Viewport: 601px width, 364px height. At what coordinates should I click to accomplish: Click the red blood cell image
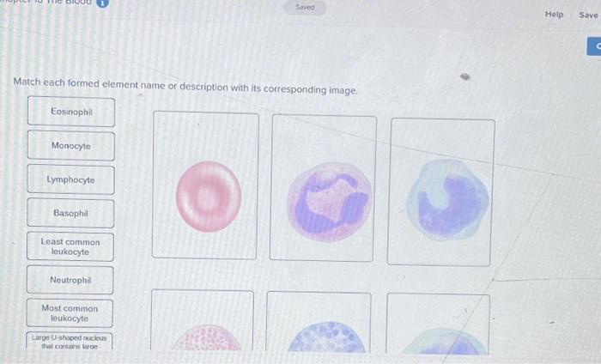pyautogui.click(x=205, y=185)
